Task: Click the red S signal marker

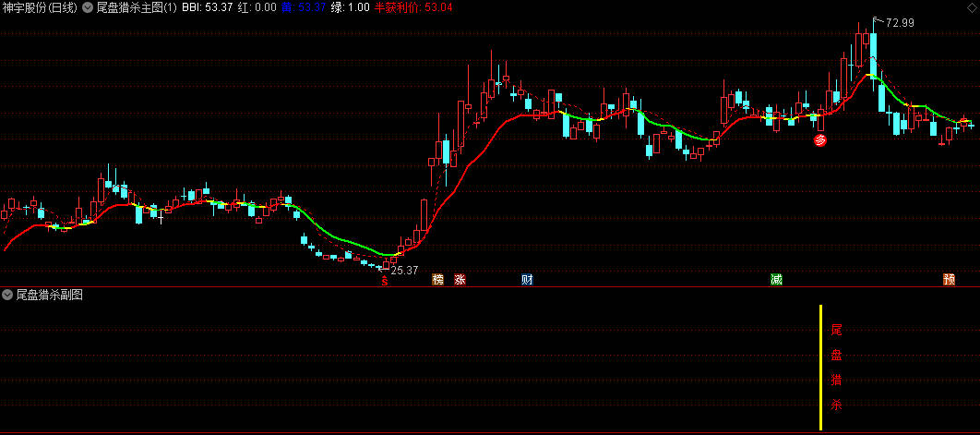Action: tap(385, 281)
